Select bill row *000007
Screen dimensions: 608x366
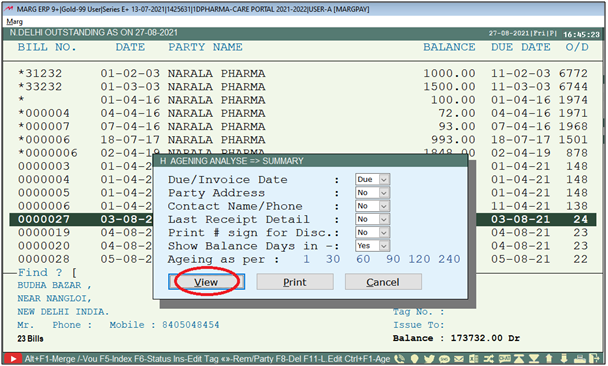pos(302,126)
